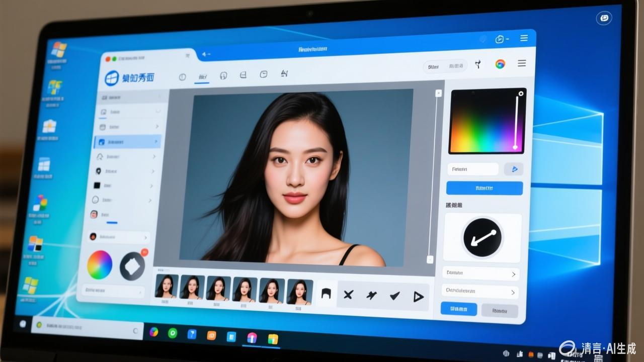The width and height of the screenshot is (644, 362).
Task: Click the black circular dial with arrow
Action: pos(482,238)
